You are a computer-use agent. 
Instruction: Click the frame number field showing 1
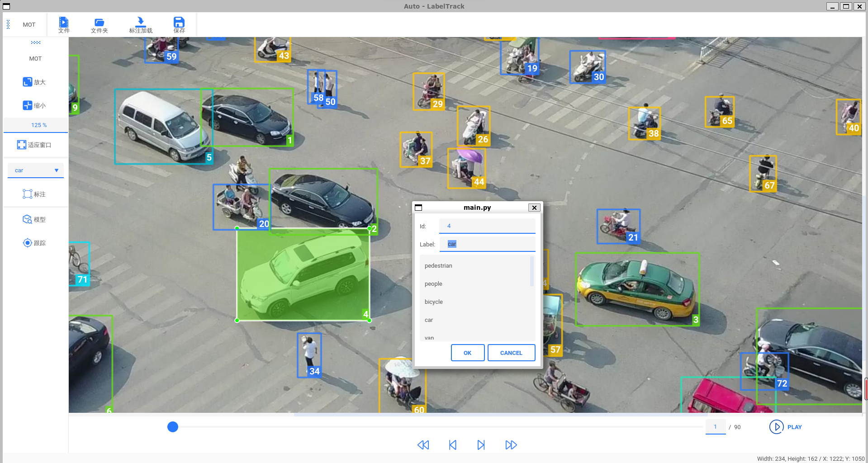click(x=716, y=427)
